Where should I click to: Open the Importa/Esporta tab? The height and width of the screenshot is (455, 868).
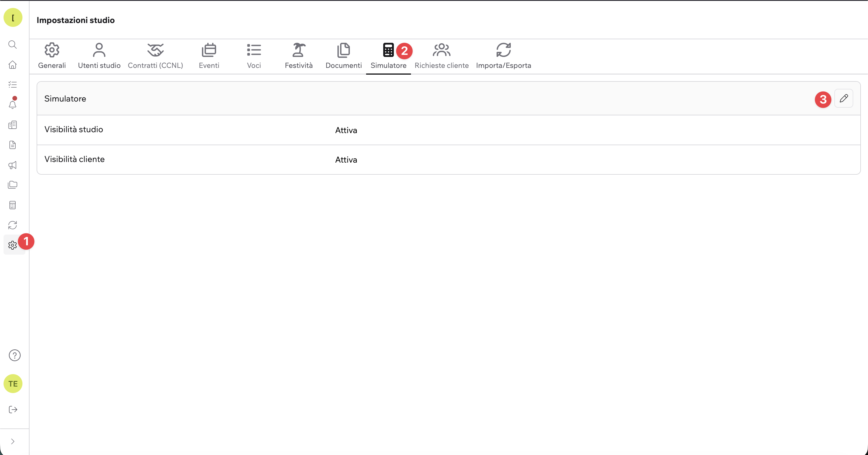503,56
